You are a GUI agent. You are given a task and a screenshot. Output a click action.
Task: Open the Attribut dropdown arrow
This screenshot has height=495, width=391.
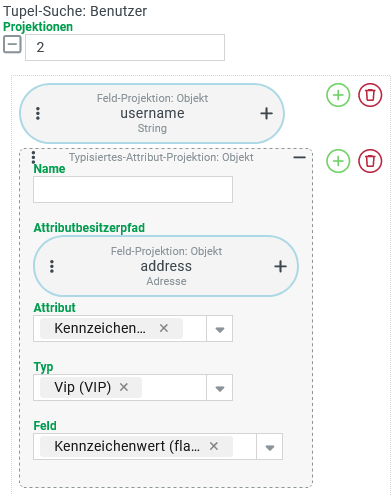(x=220, y=329)
